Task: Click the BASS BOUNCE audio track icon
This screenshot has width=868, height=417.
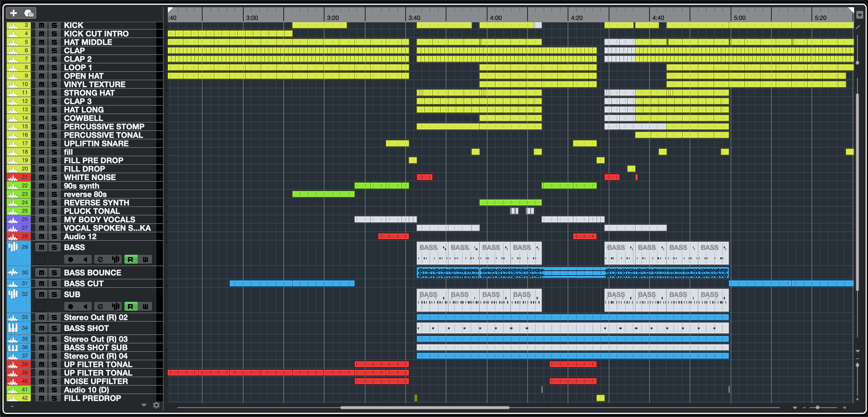Action: 13,272
